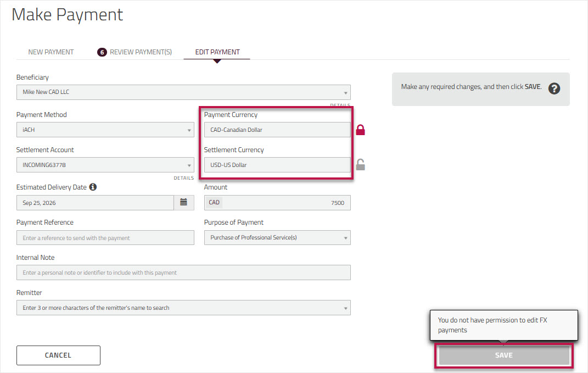Image resolution: width=588 pixels, height=373 pixels.
Task: Click the Remitter label
Action: (x=29, y=293)
